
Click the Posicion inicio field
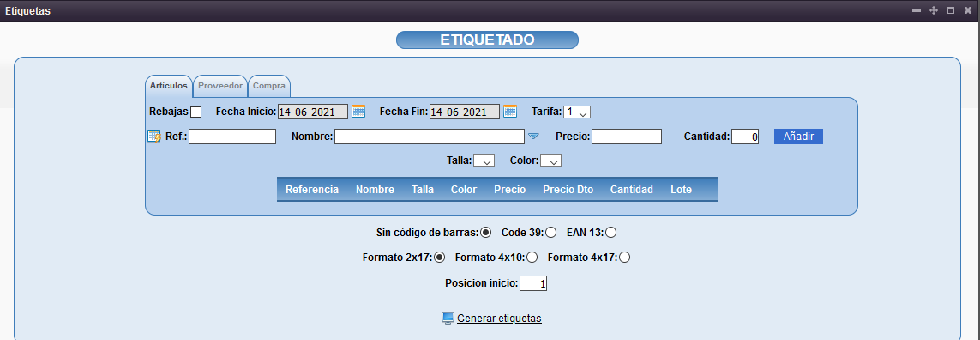(x=533, y=283)
